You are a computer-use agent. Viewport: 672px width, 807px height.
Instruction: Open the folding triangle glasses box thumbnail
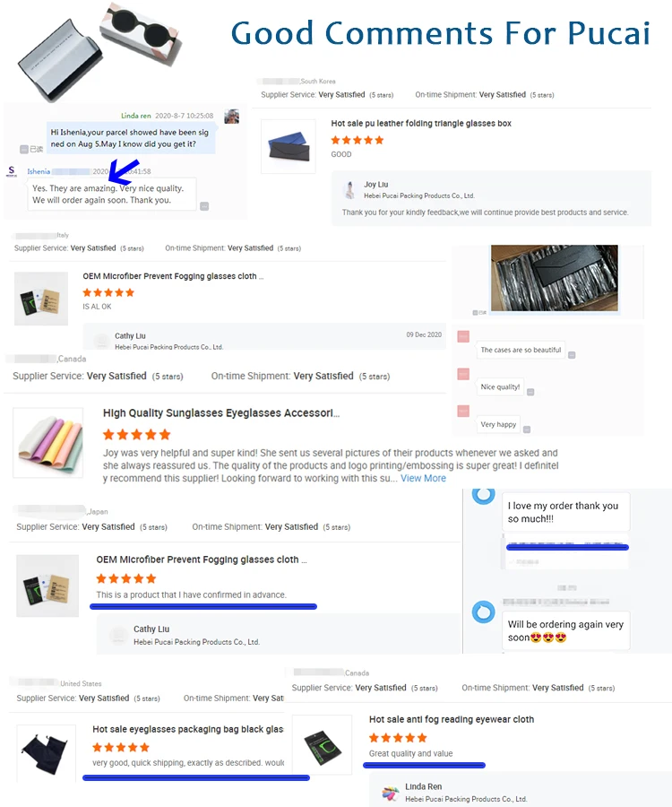[289, 147]
